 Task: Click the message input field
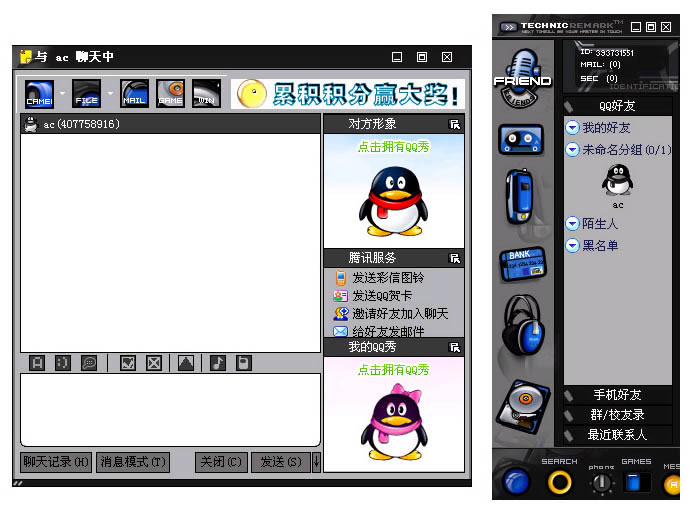[170, 410]
